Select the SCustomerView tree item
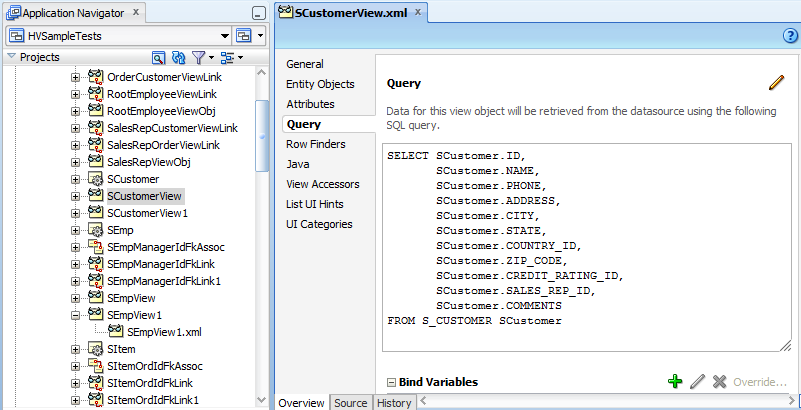Viewport: 801px width, 410px height. point(144,196)
